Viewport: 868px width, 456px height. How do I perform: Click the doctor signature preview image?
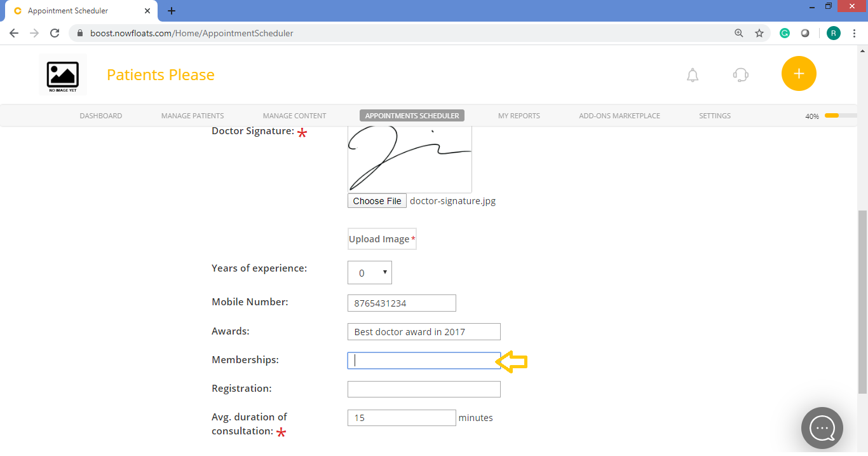point(410,159)
